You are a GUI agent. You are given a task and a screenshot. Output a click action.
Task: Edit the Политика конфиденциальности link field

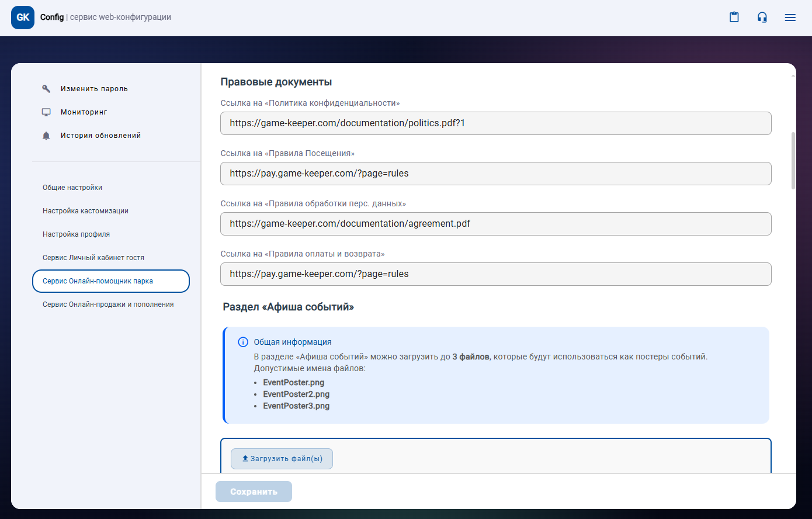[495, 123]
